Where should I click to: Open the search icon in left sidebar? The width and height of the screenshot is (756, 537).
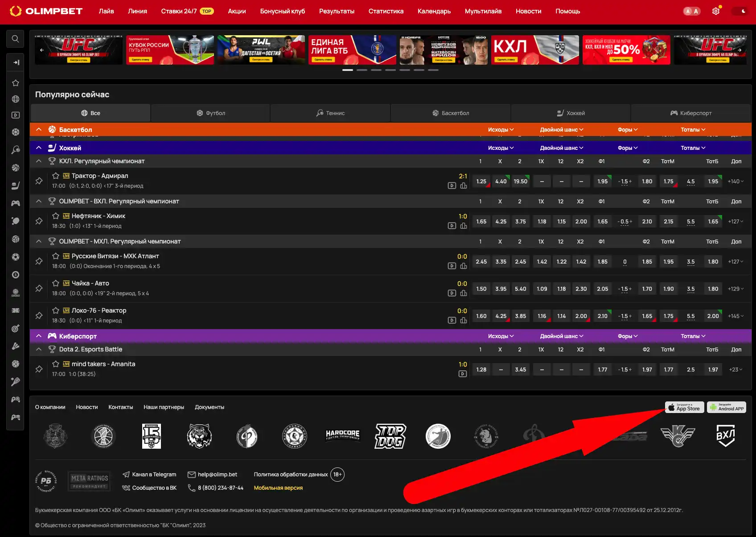pyautogui.click(x=15, y=39)
